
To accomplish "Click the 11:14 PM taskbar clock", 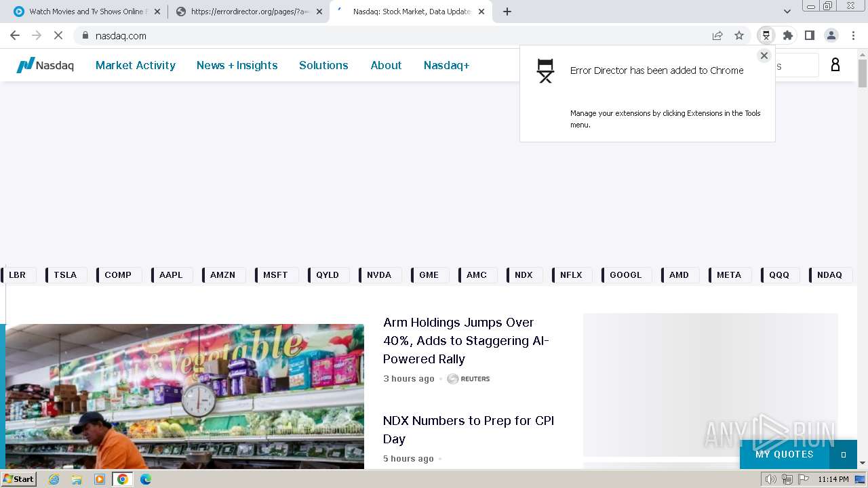I will point(833,479).
